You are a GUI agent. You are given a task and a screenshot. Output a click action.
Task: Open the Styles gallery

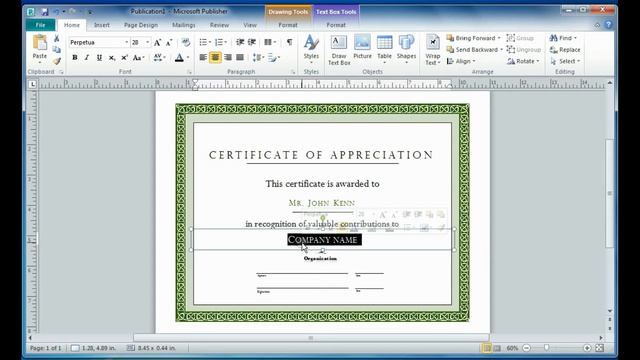311,49
